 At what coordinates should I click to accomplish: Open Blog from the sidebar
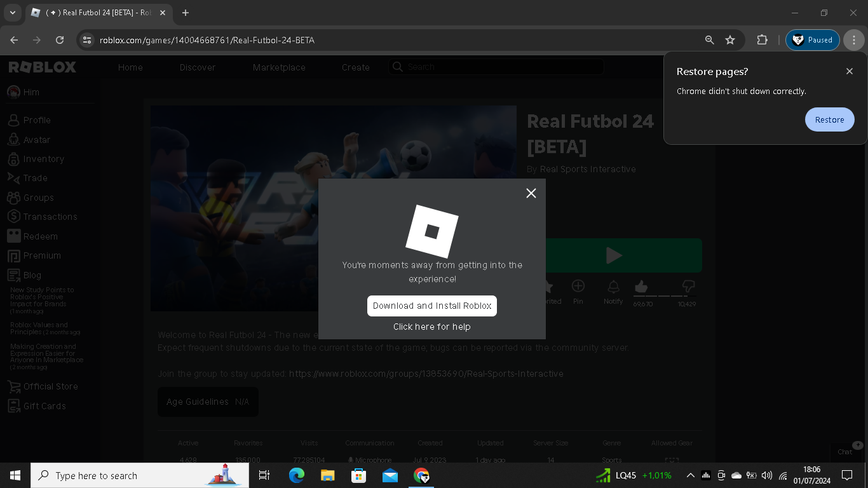click(24, 275)
